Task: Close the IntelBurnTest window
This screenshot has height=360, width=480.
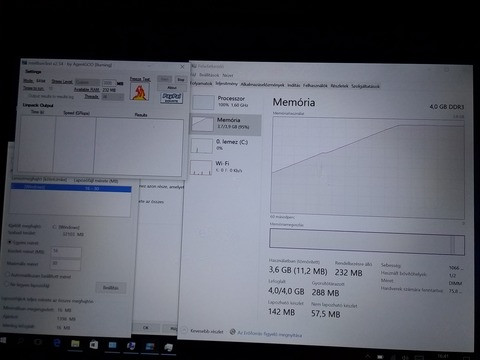Action: point(182,67)
